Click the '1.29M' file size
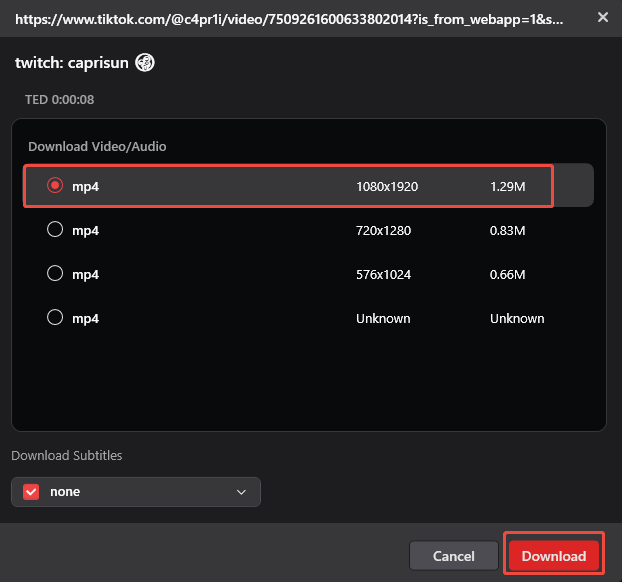Screen dimensions: 622x582 tap(507, 186)
